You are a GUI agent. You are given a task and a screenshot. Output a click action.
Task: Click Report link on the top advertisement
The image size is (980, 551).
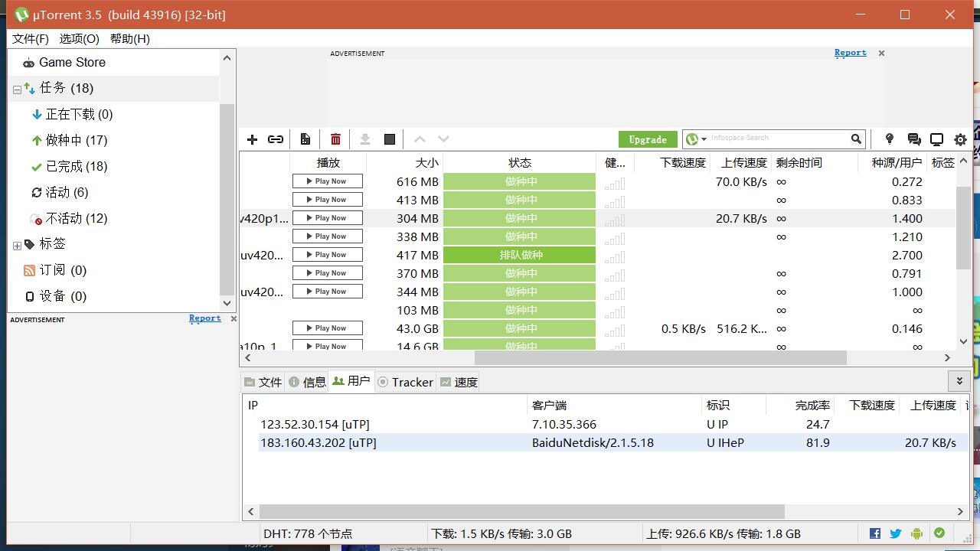tap(851, 53)
